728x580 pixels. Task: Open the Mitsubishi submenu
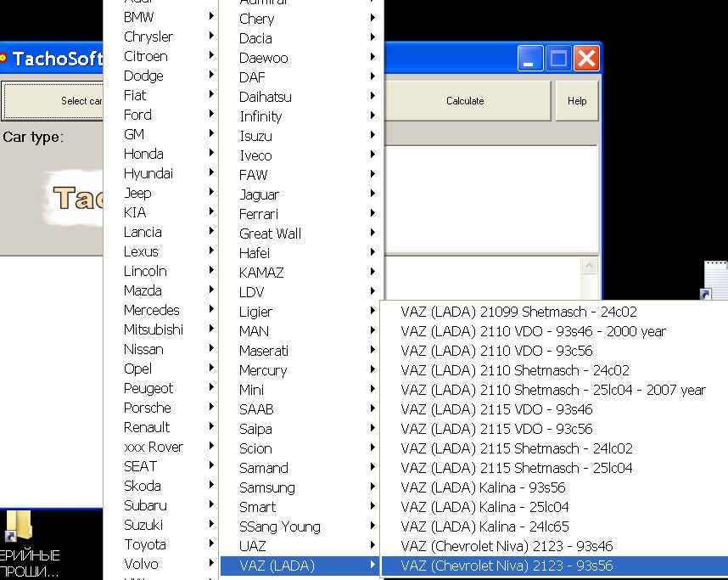tap(161, 329)
